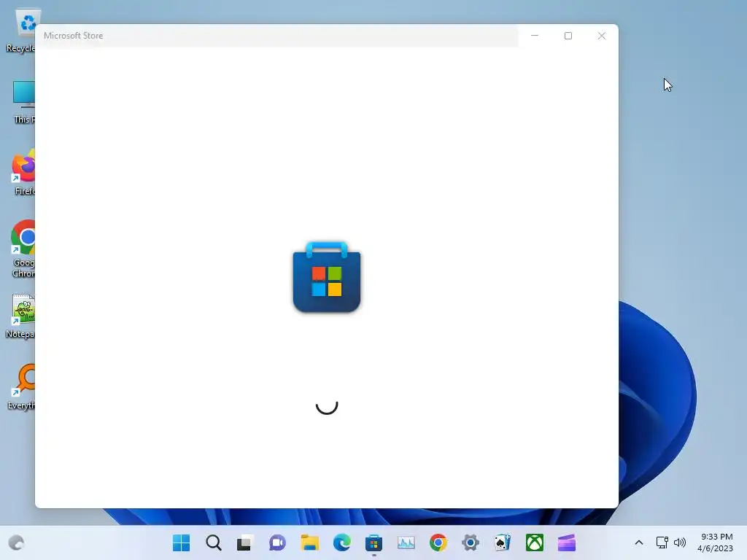Screen dimensions: 747x560
Task: Maximize the Microsoft Store window
Action: pyautogui.click(x=568, y=36)
